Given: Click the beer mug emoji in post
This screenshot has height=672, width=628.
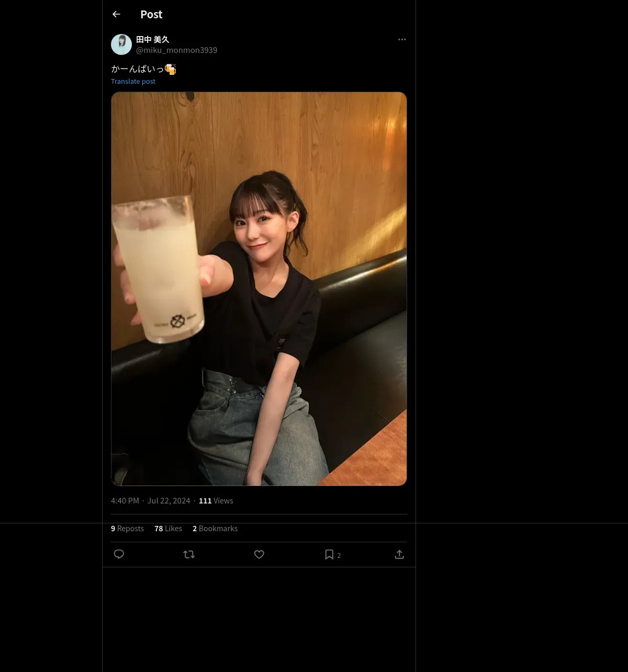Looking at the screenshot, I should click(171, 69).
